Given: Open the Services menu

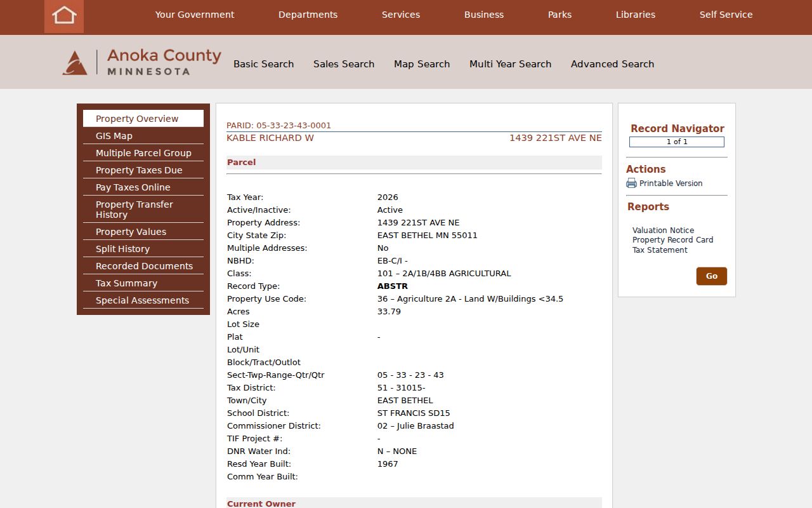Looking at the screenshot, I should point(401,15).
